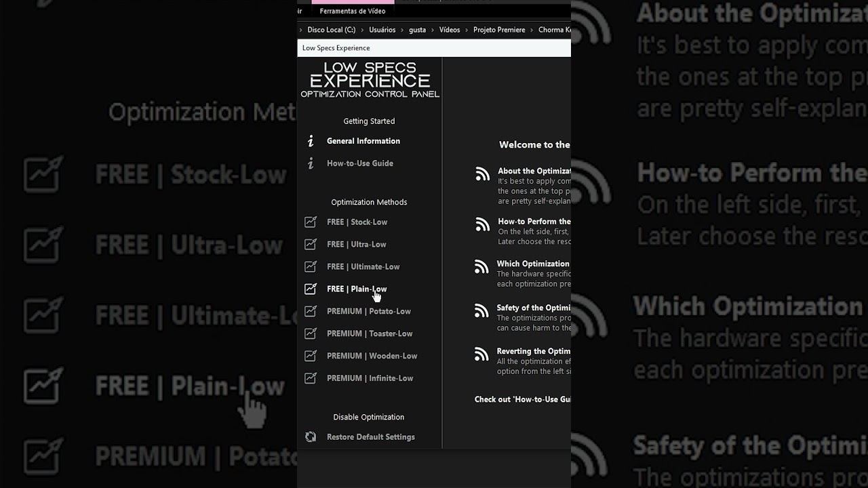Open the General Information sidebar entry label
The width and height of the screenshot is (868, 488).
tap(363, 141)
